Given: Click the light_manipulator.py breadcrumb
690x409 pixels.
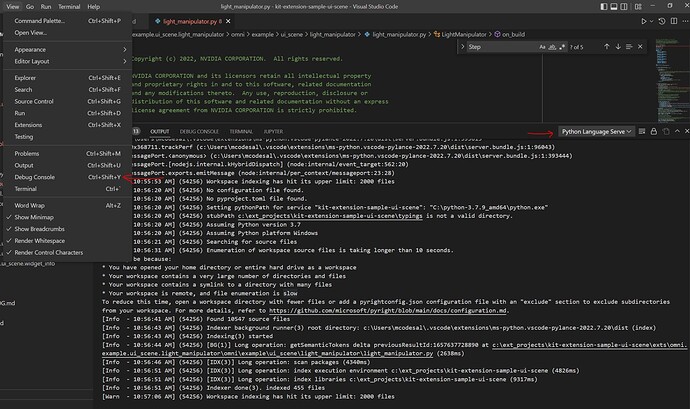Looking at the screenshot, I should pos(395,34).
